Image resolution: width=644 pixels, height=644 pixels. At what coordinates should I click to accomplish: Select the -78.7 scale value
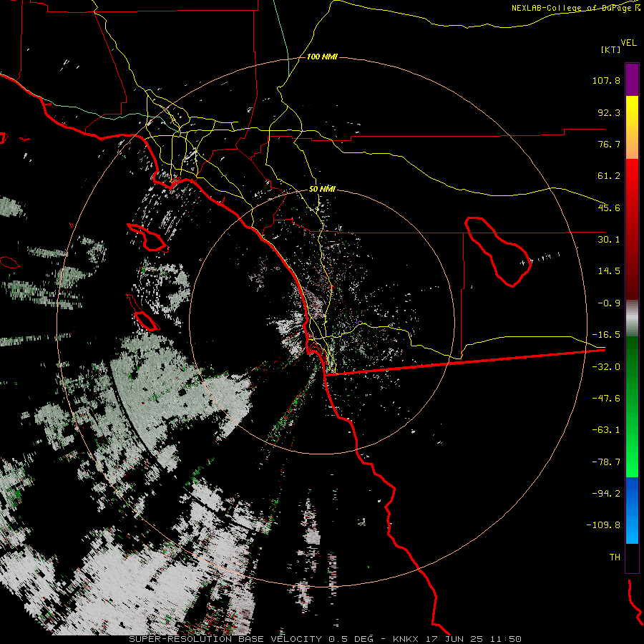point(606,462)
